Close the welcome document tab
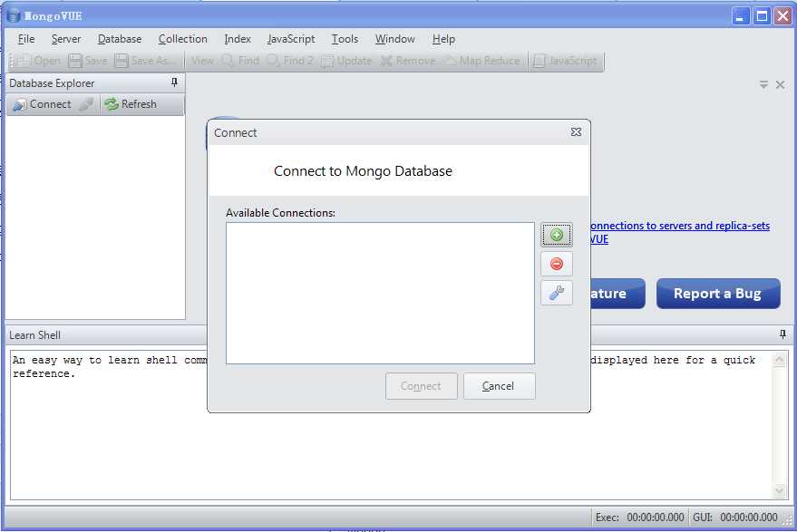This screenshot has height=532, width=797. point(781,85)
